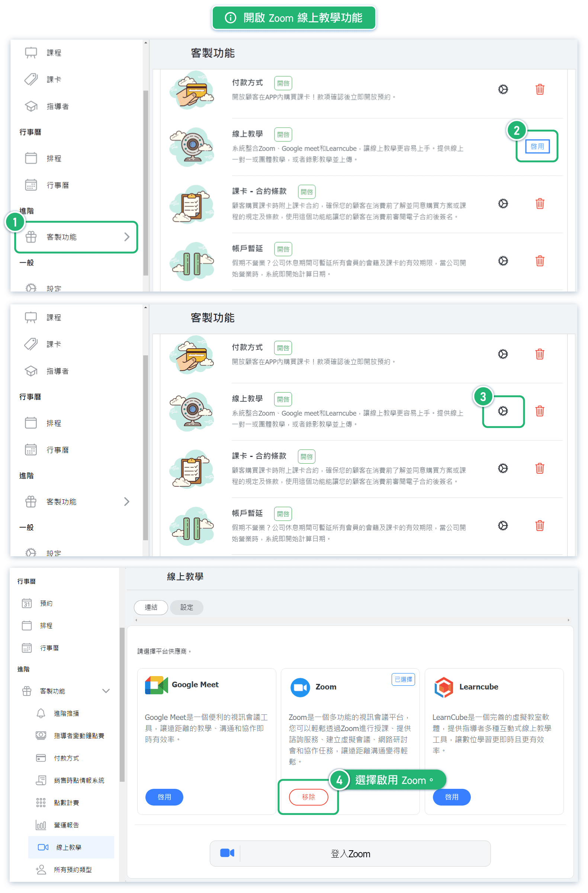This screenshot has height=893, width=588.
Task: Click the 預約 calendar icon in sidebar
Action: click(x=27, y=603)
